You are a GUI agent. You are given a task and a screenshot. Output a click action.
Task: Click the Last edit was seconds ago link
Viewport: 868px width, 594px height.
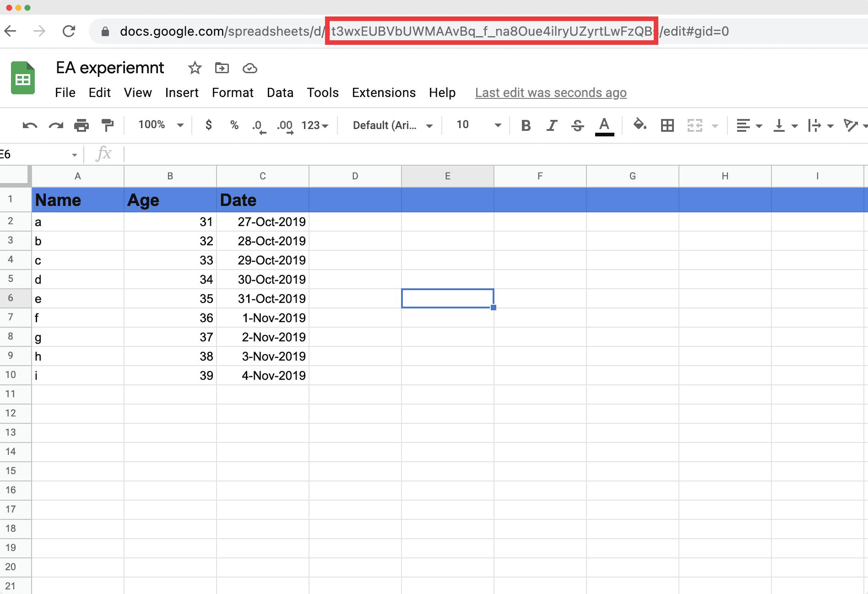click(x=551, y=92)
